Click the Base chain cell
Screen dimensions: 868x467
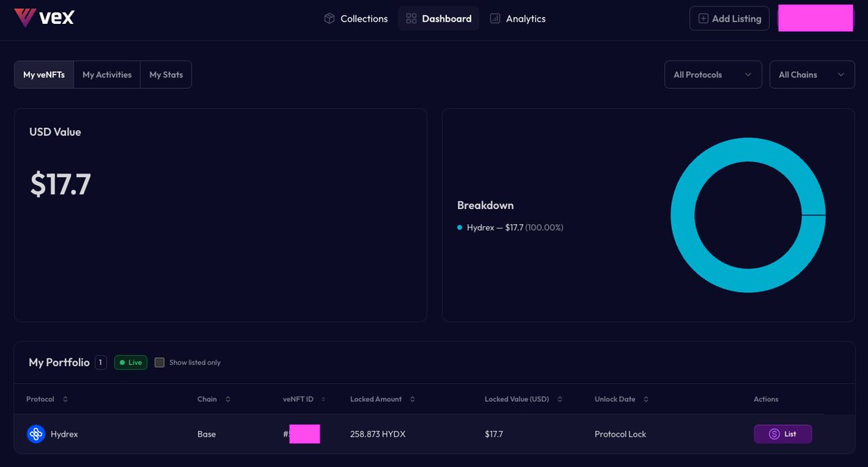click(207, 434)
